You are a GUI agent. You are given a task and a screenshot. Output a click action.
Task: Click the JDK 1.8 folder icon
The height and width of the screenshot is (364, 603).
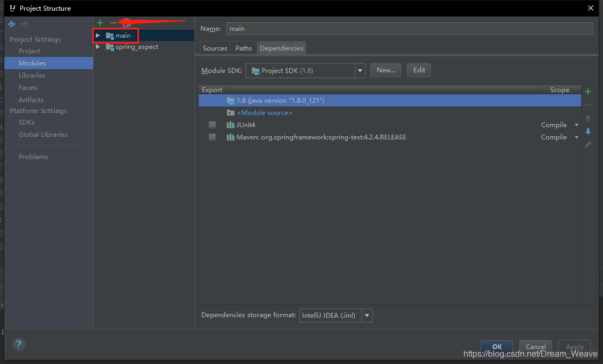[230, 101]
